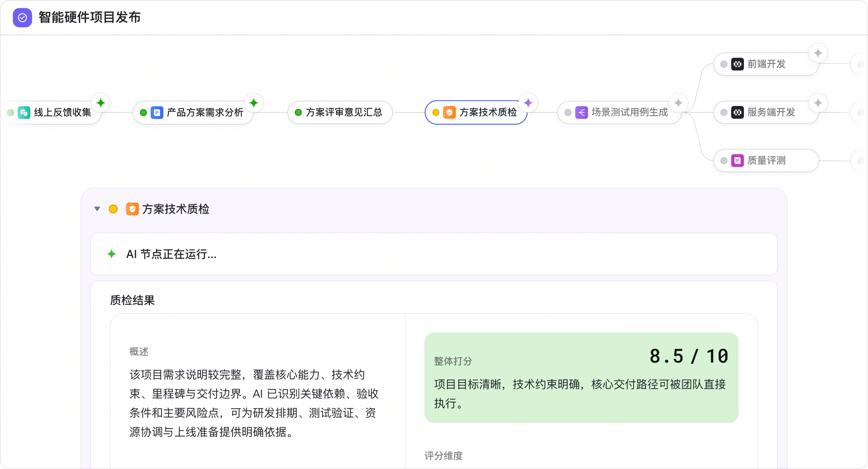This screenshot has height=469, width=868.
Task: Click the 8.5 / 10 score value
Action: pos(689,357)
